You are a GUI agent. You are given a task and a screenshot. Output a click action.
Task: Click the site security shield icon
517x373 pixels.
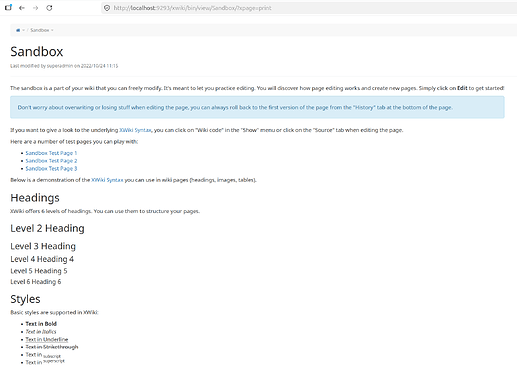[107, 8]
